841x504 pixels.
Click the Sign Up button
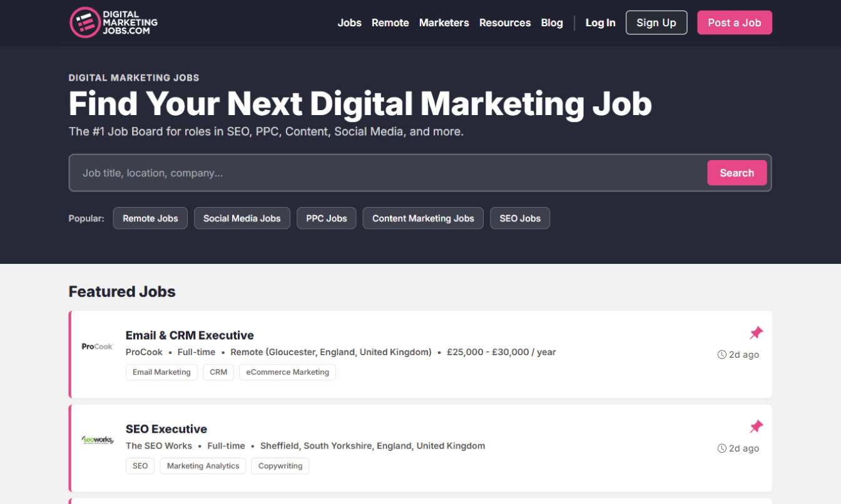(656, 22)
